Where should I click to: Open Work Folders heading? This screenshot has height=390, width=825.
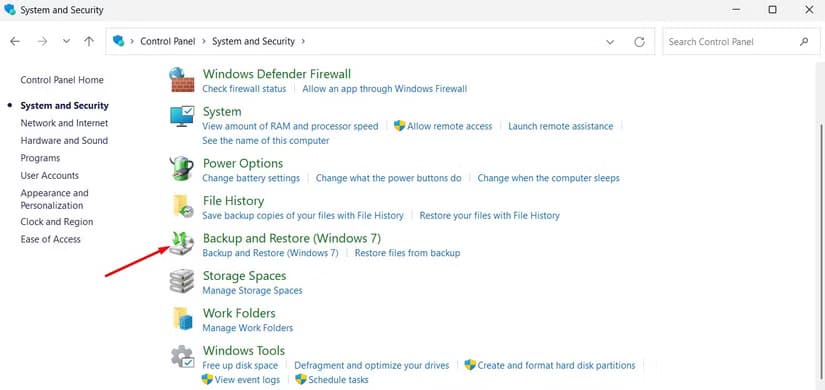coord(239,313)
